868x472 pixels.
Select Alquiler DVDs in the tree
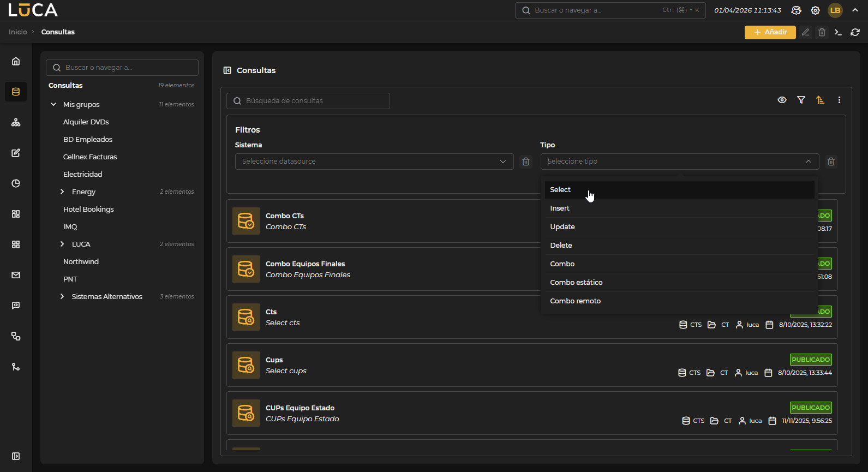(x=86, y=122)
